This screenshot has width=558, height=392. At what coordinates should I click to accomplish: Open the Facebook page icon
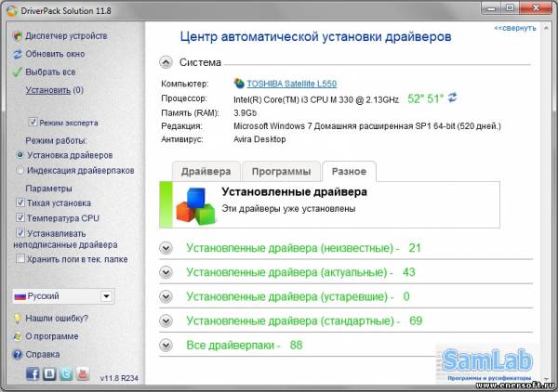[x=33, y=373]
